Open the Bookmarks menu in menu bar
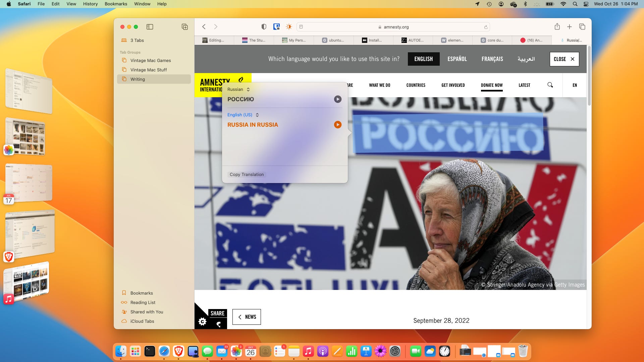The height and width of the screenshot is (362, 644). click(116, 4)
